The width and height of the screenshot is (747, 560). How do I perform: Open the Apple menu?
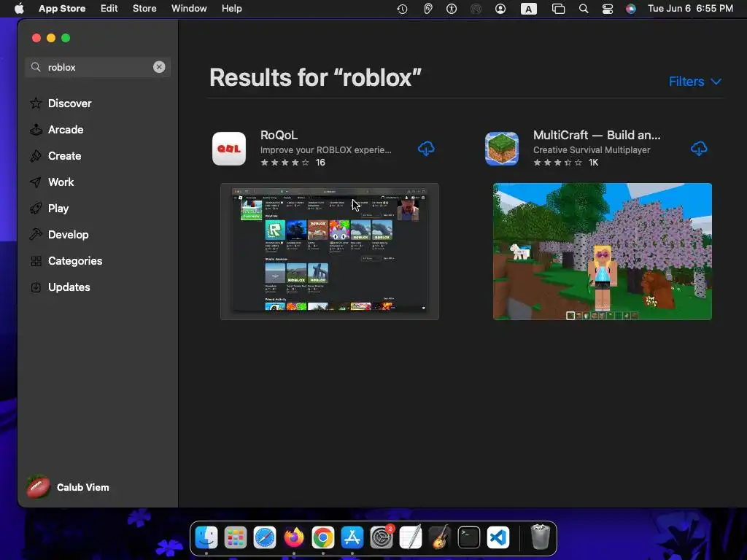[x=19, y=9]
